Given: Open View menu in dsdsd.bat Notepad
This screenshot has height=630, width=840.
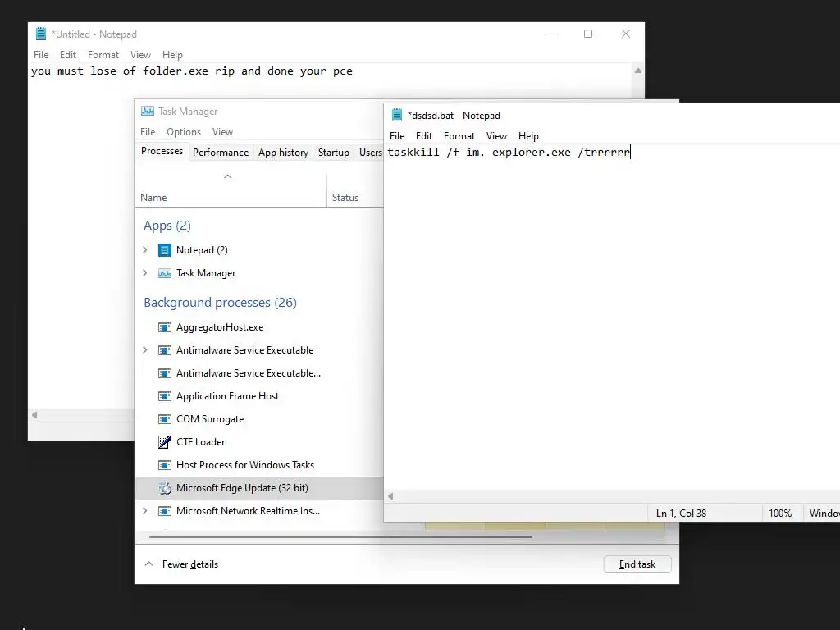Looking at the screenshot, I should click(x=496, y=136).
